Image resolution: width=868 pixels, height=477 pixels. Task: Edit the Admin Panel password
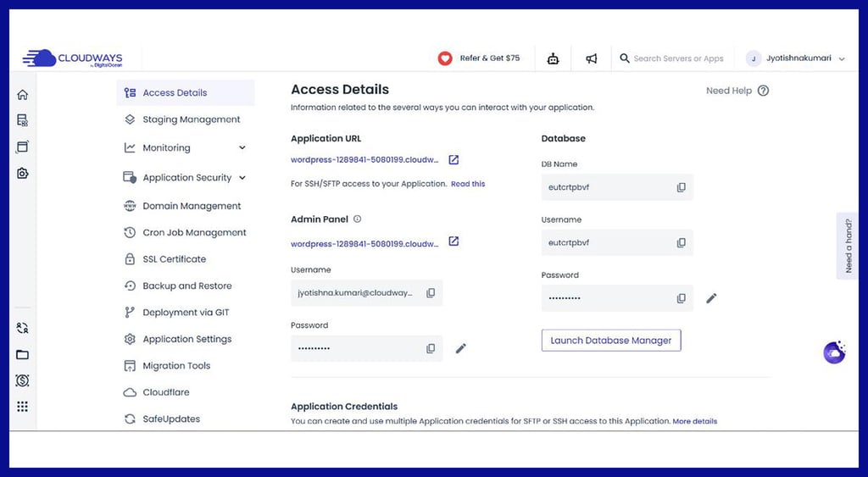(461, 348)
